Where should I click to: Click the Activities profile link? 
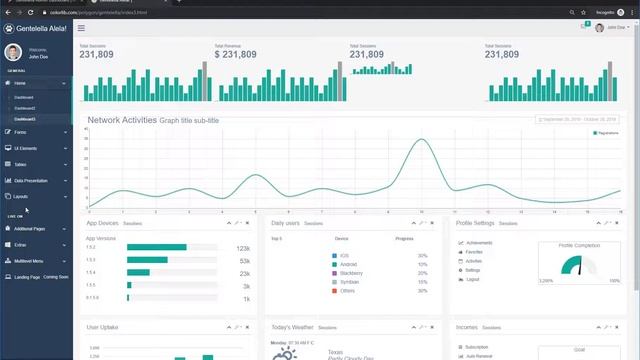[x=473, y=261]
